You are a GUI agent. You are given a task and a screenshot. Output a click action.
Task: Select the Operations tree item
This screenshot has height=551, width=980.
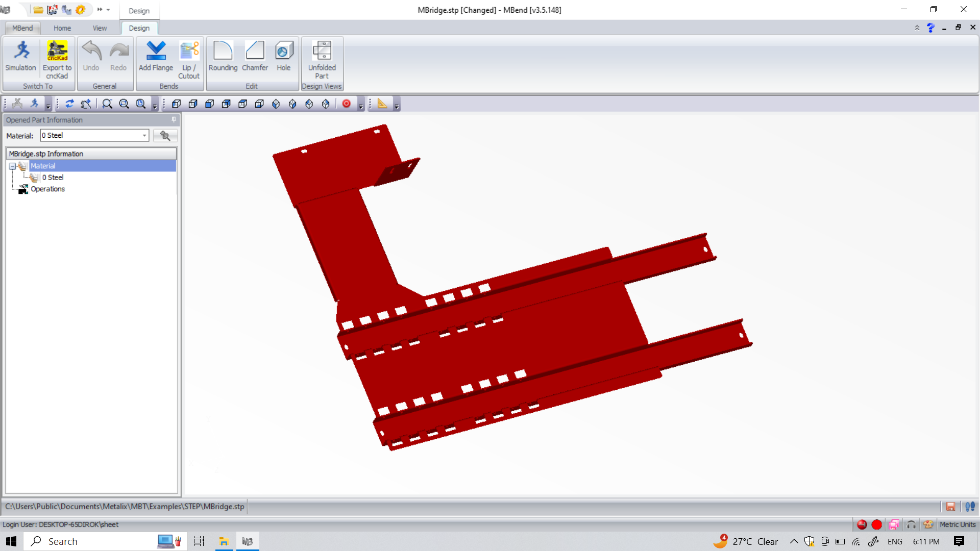(x=47, y=189)
